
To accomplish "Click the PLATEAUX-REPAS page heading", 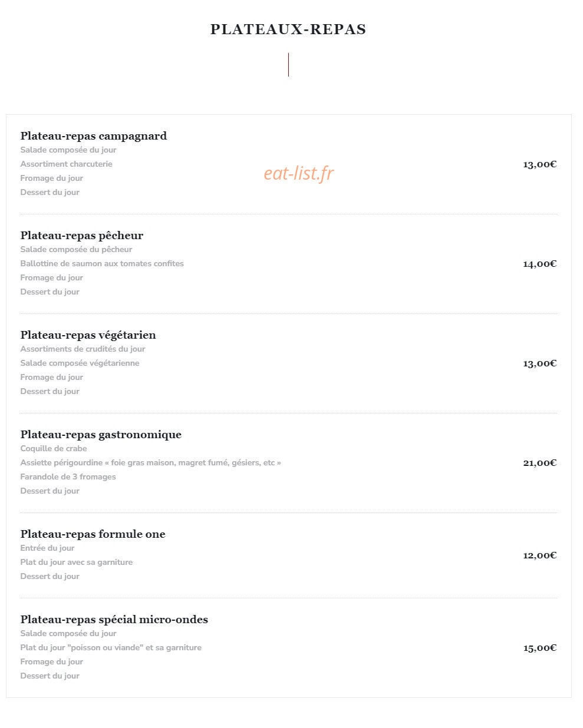I will click(x=288, y=29).
